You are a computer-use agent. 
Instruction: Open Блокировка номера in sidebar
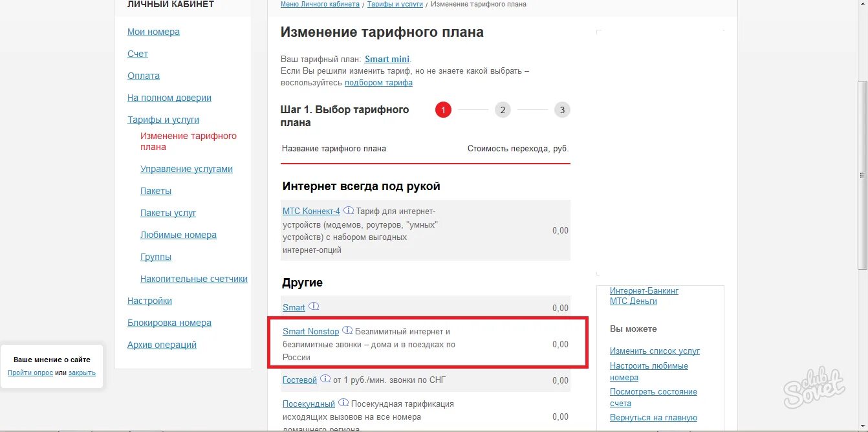(169, 323)
